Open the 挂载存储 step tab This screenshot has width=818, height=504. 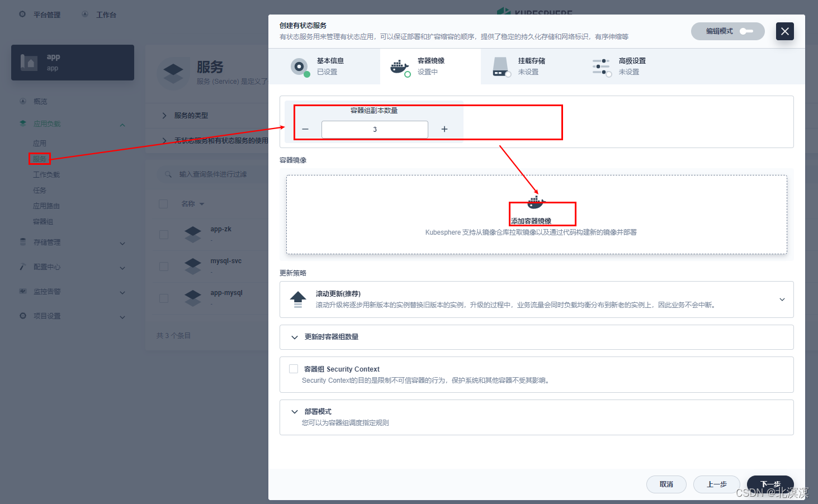point(531,66)
